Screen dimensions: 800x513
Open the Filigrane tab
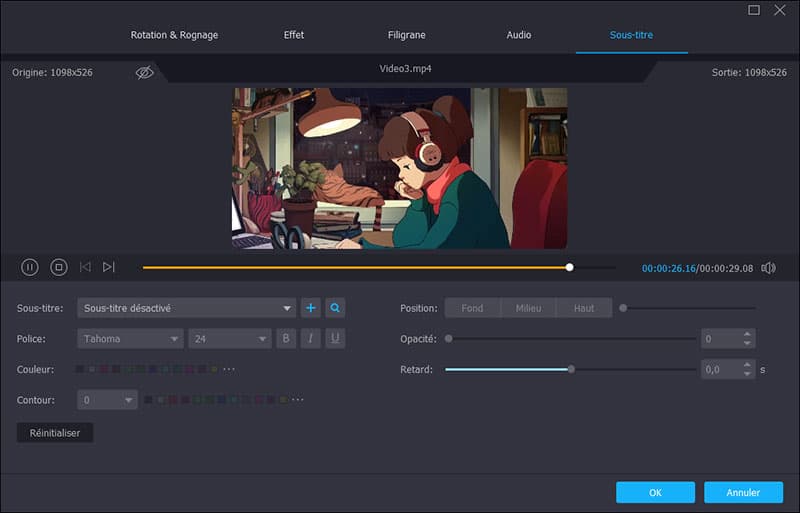pyautogui.click(x=406, y=35)
